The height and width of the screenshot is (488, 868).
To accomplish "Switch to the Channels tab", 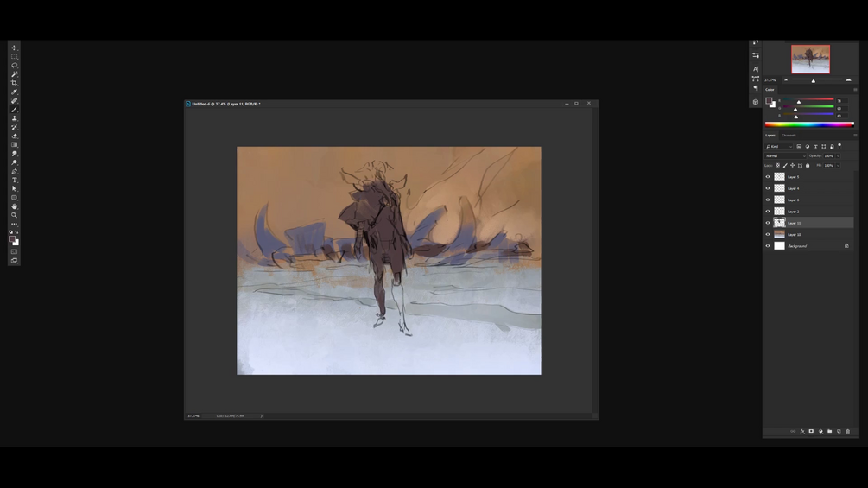I will [x=789, y=136].
